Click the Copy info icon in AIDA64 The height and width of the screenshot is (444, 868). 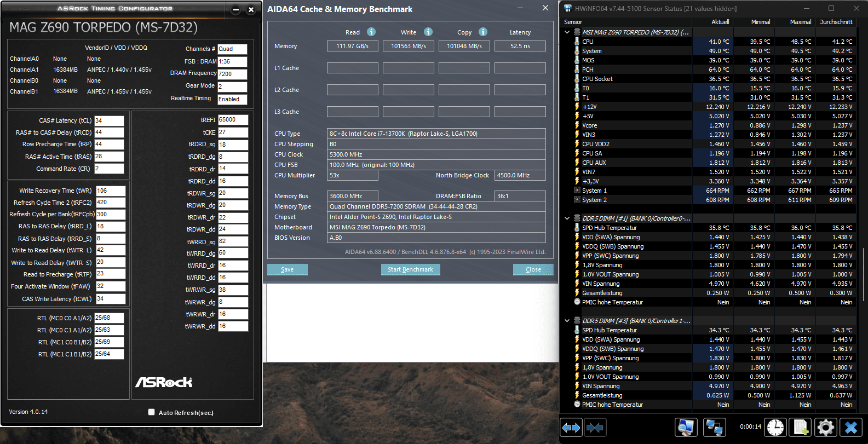coord(483,32)
